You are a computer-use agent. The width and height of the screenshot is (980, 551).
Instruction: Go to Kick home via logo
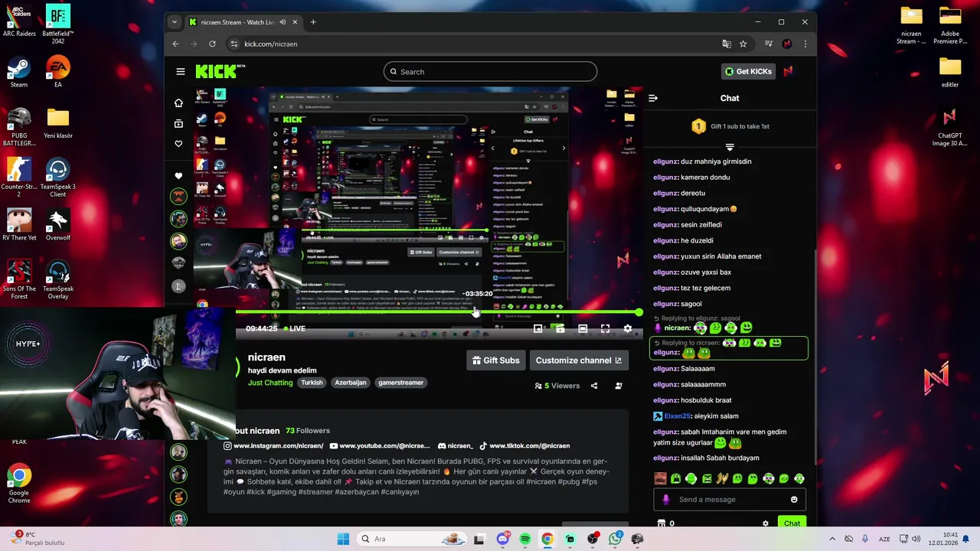pyautogui.click(x=220, y=71)
